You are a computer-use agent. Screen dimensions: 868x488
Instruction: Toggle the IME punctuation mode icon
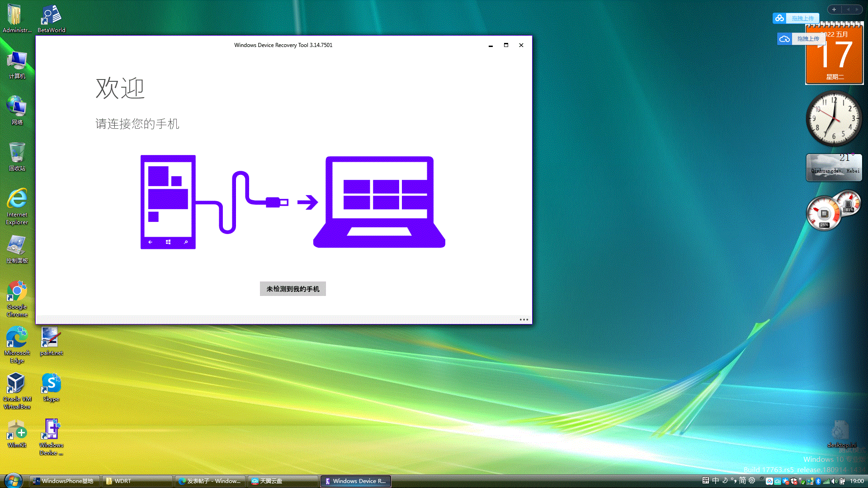[734, 481]
